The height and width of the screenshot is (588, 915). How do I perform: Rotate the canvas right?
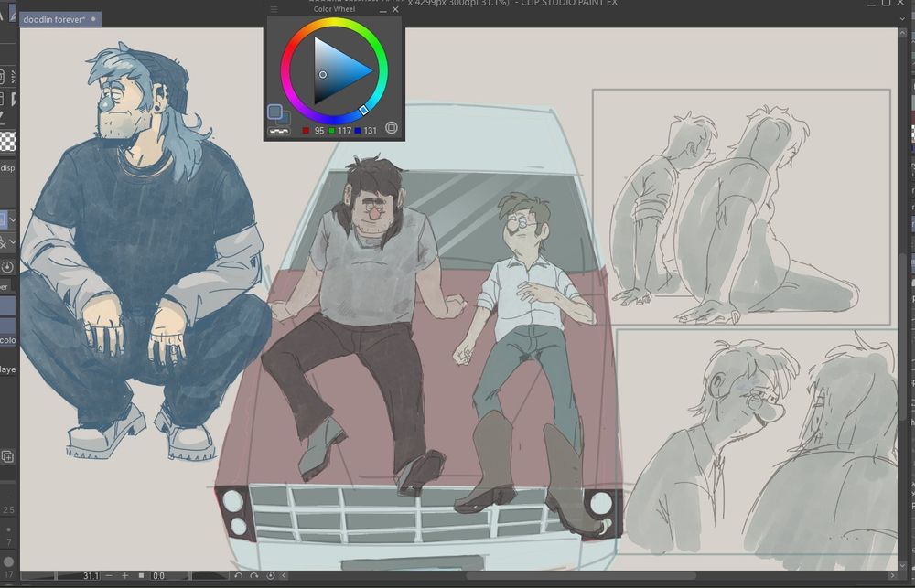[x=254, y=576]
